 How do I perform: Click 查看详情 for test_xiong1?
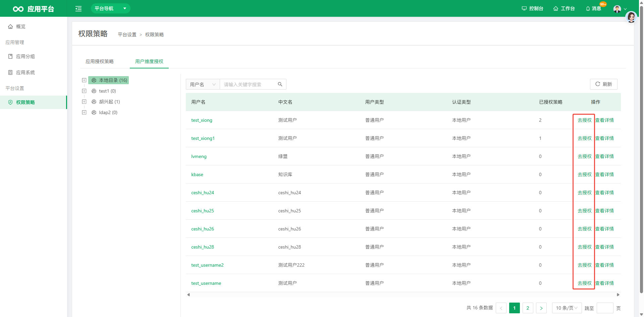[x=604, y=138]
